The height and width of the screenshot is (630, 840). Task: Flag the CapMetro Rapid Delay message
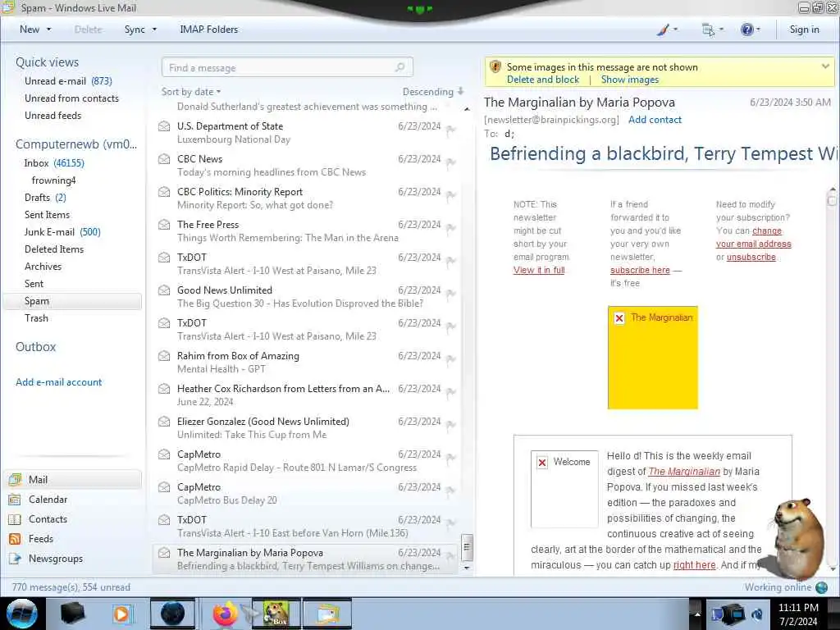coord(450,458)
